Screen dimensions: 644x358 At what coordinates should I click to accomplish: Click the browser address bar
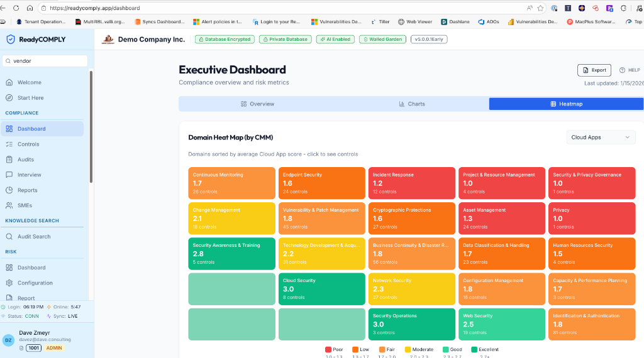point(284,8)
